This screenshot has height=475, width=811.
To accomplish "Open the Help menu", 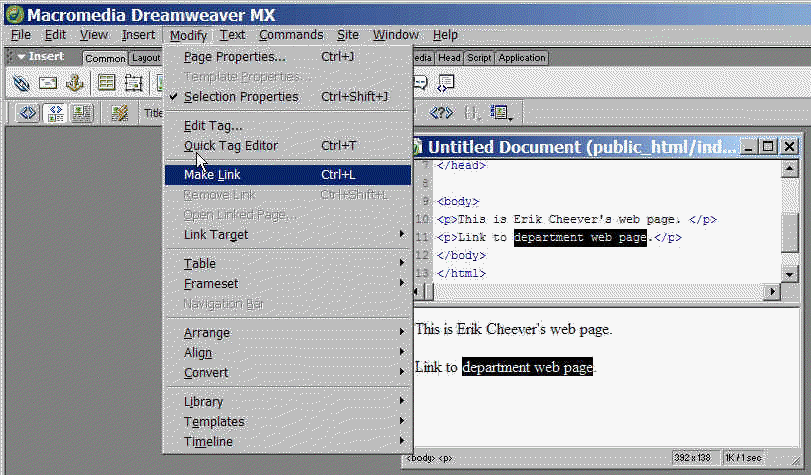I will pyautogui.click(x=445, y=35).
